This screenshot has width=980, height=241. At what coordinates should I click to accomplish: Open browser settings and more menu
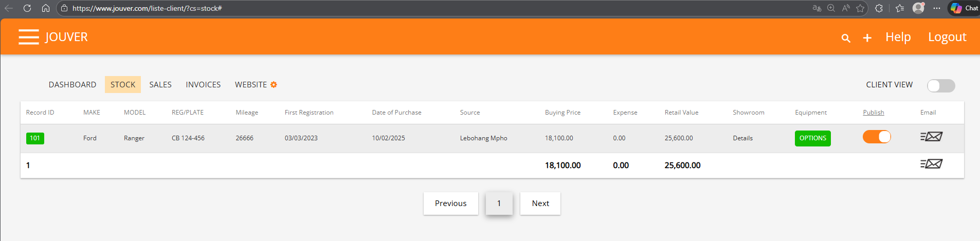(x=937, y=8)
